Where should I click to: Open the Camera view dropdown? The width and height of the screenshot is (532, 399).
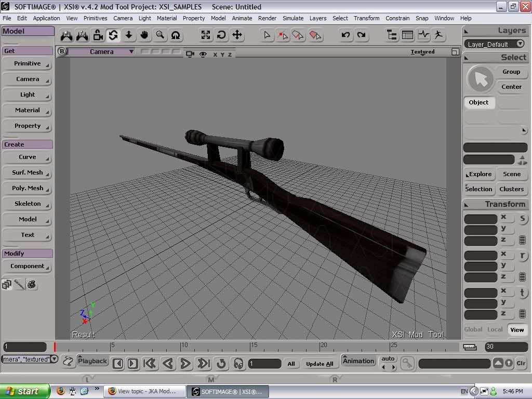(101, 51)
